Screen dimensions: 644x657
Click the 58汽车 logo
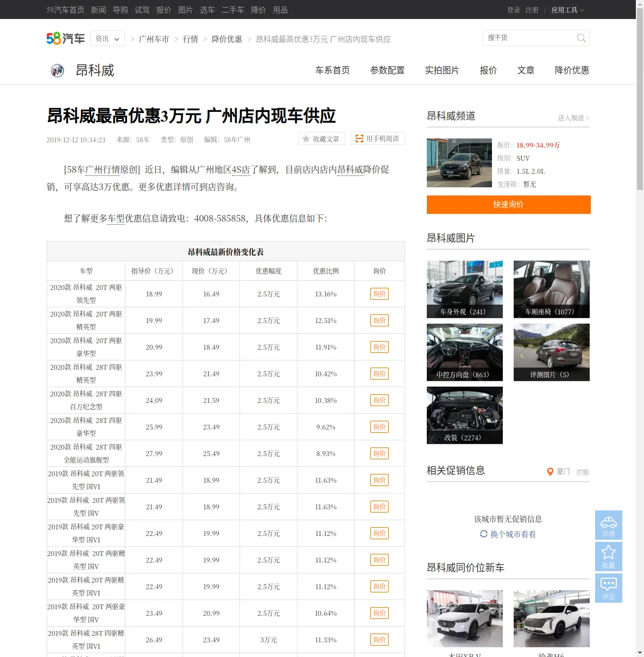click(66, 39)
